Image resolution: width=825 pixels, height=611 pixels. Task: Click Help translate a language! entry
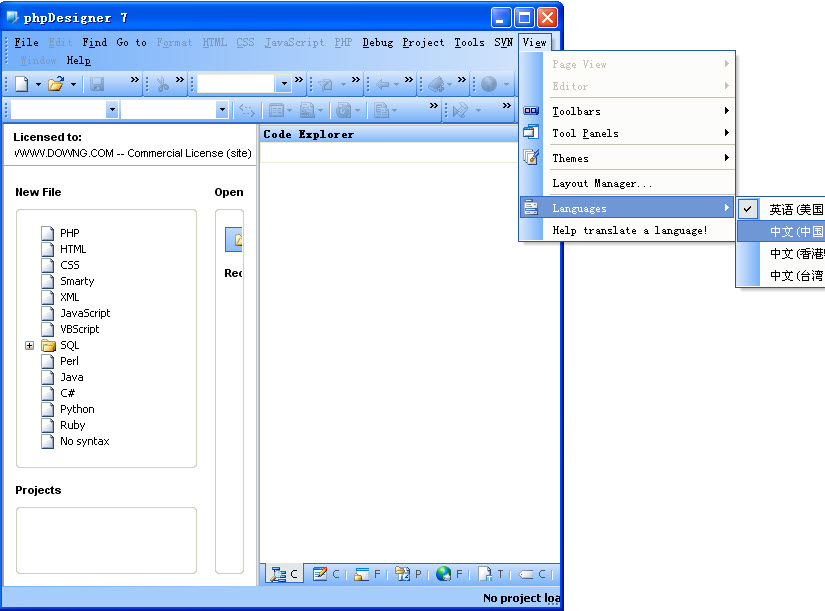628,230
